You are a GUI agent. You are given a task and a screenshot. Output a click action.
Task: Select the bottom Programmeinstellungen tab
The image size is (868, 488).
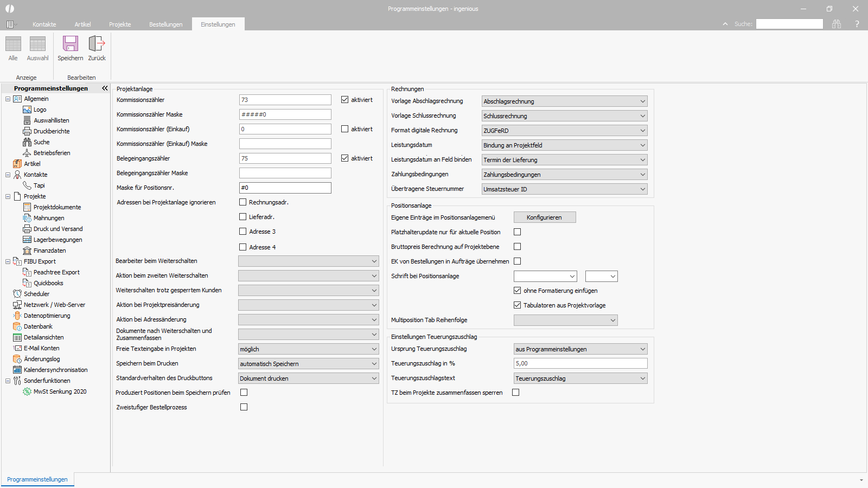point(37,479)
